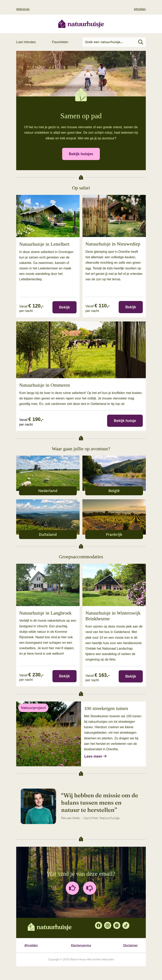
Task: Focus the Zoek een natuurhuisje search field
Action: [108, 42]
